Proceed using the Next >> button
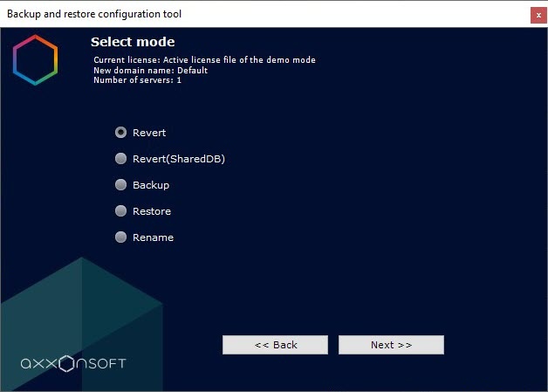Screen dimensions: 548x392 (391, 345)
